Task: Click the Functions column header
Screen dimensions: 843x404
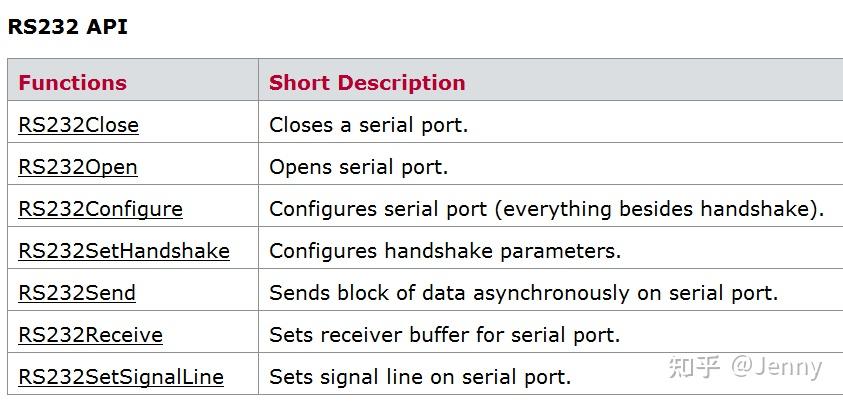Action: pyautogui.click(x=72, y=83)
